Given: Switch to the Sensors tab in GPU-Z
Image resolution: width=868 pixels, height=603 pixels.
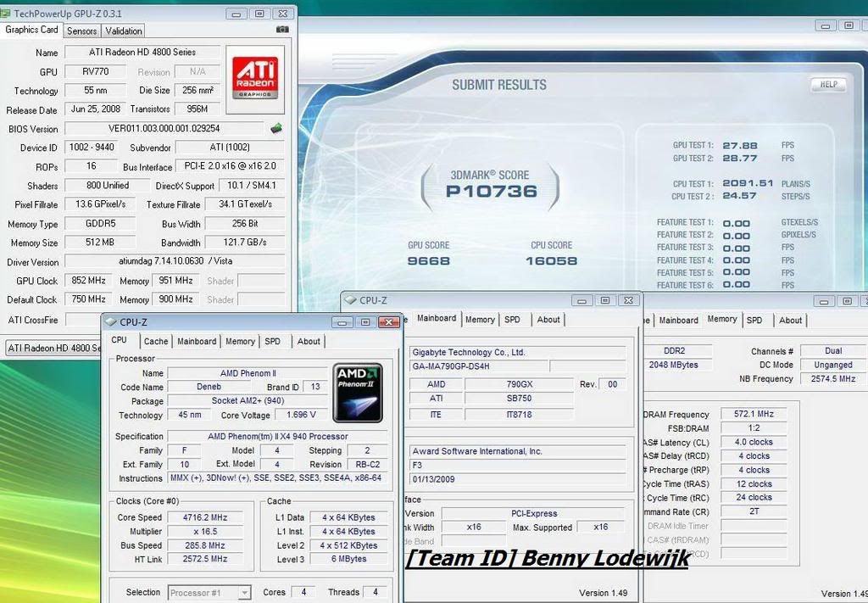Looking at the screenshot, I should [82, 31].
